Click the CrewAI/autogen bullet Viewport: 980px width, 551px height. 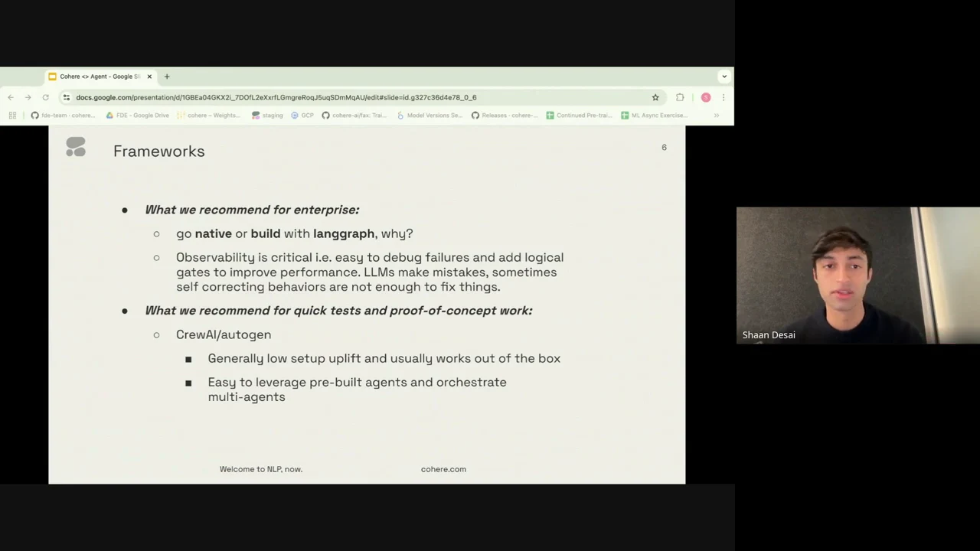[224, 334]
